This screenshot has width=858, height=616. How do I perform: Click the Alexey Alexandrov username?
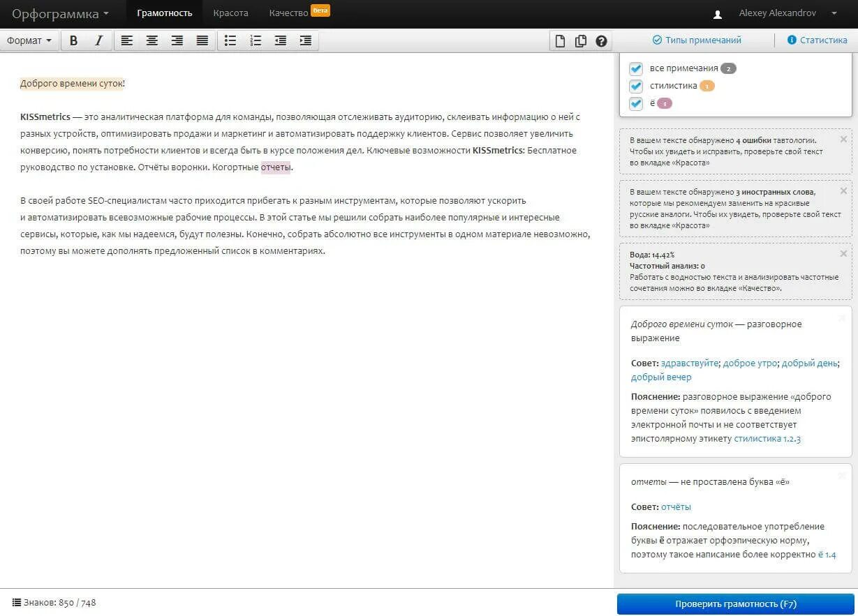778,13
